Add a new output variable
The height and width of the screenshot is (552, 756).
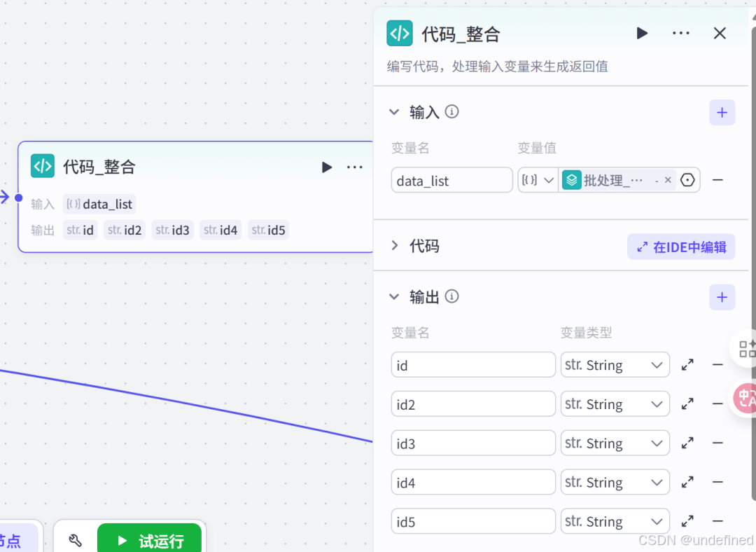(722, 297)
